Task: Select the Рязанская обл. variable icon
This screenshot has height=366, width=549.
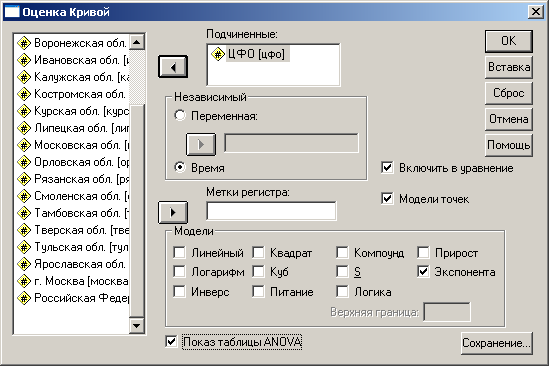Action: coord(24,179)
